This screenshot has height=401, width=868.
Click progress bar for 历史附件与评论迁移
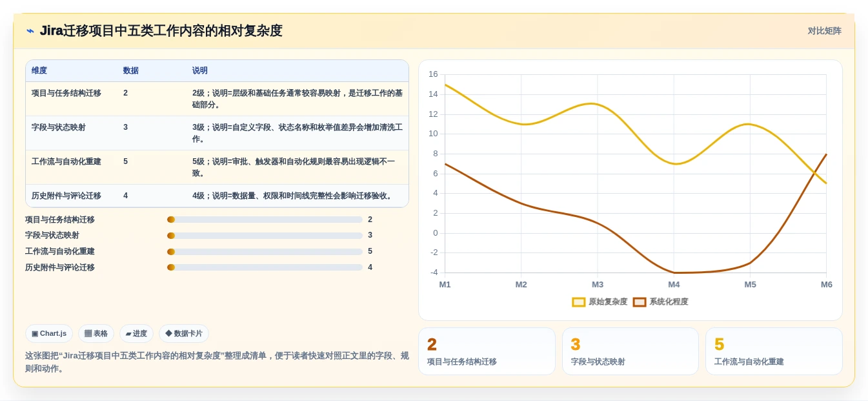tap(265, 267)
